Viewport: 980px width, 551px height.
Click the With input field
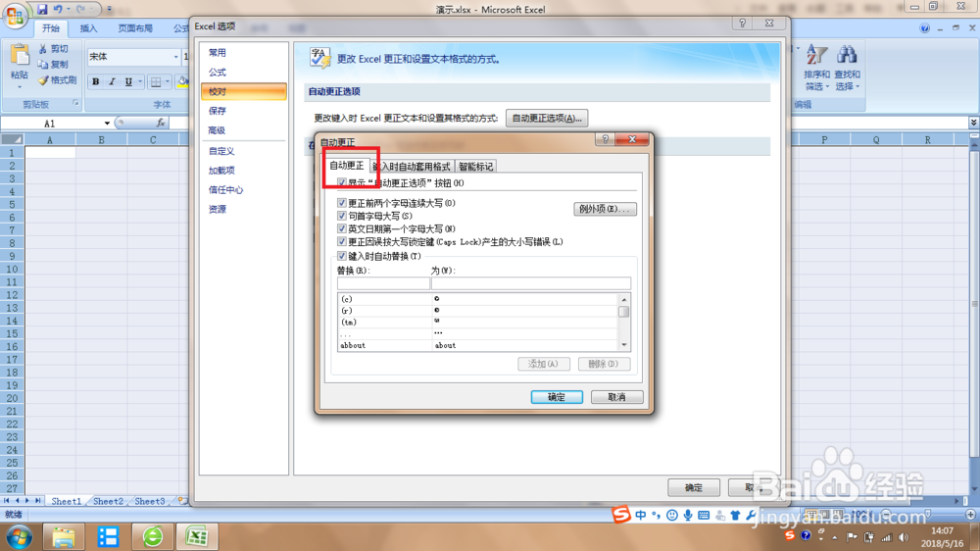(530, 283)
